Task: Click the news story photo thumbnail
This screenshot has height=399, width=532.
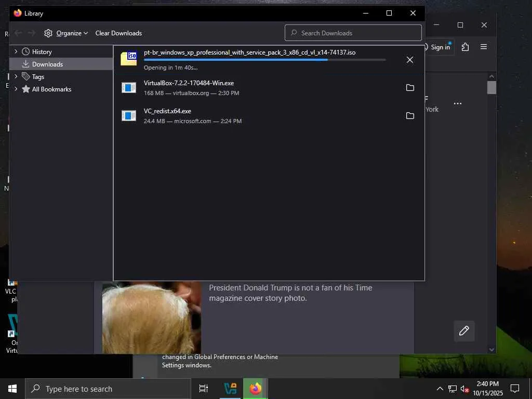Action: tap(152, 317)
